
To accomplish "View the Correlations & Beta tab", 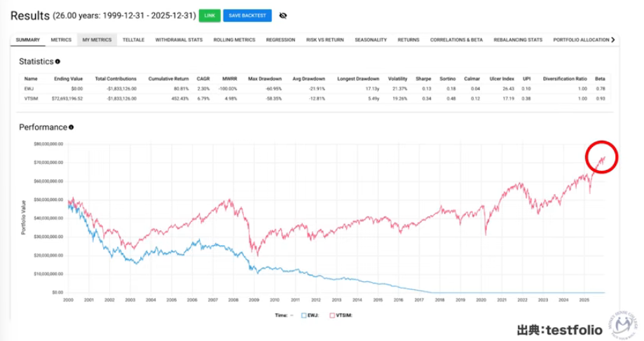I will [456, 40].
